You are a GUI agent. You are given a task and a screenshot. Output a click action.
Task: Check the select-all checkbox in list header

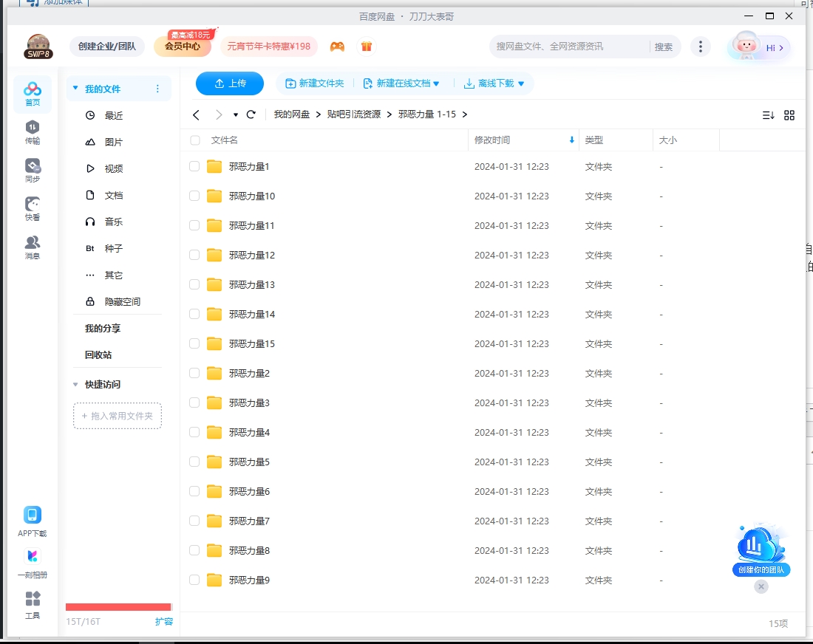click(195, 140)
